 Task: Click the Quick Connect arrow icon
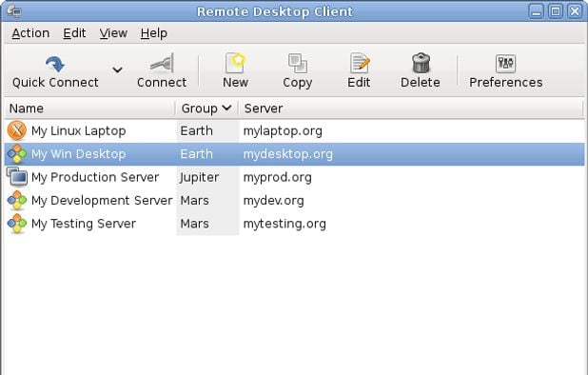point(55,64)
